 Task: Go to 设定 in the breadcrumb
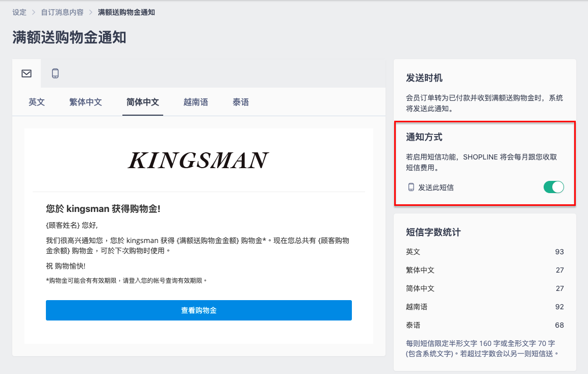point(19,12)
